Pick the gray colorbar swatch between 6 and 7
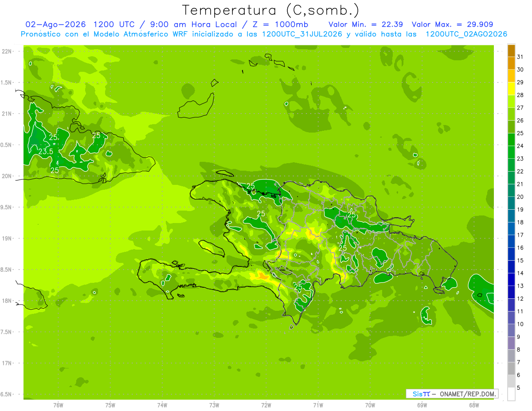This screenshot has width=532, height=411. tap(511, 368)
